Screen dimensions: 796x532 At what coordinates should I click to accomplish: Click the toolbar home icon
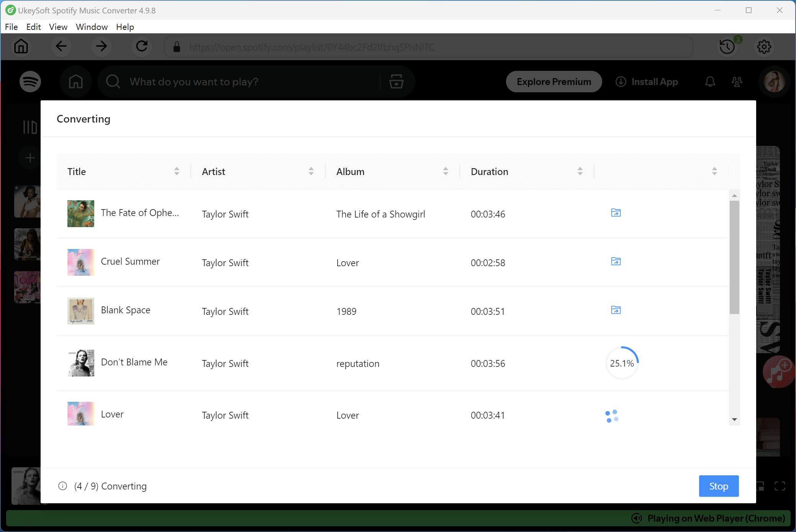coord(21,47)
